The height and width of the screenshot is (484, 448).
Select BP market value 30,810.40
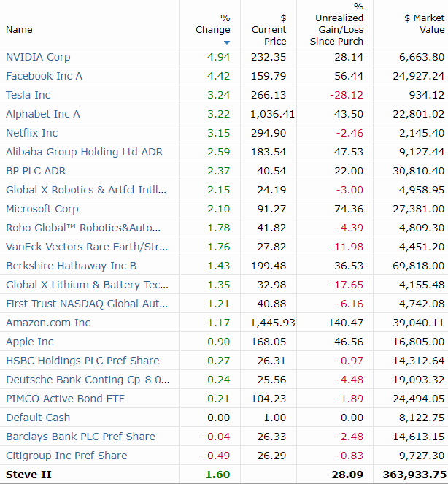(x=419, y=171)
